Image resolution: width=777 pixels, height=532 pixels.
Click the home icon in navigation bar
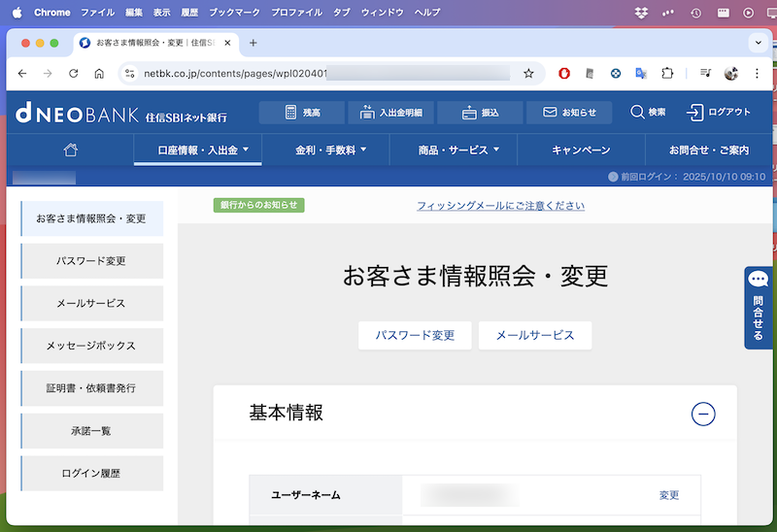(70, 150)
